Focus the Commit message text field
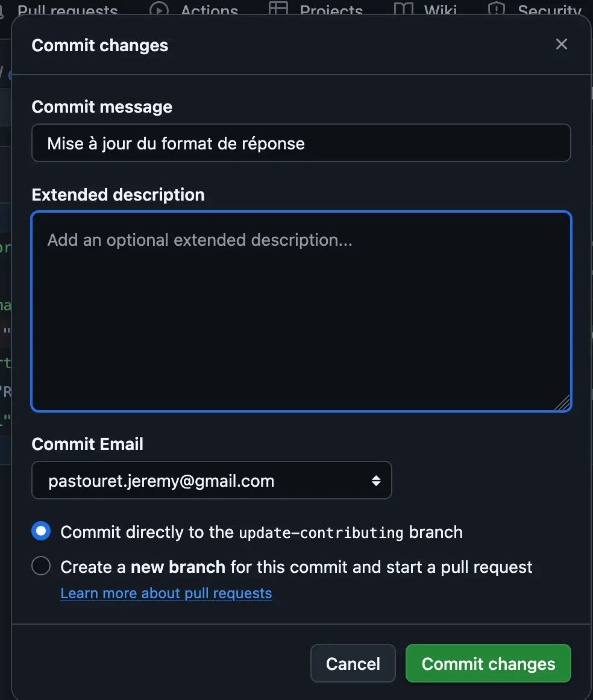This screenshot has height=700, width=593. [301, 143]
